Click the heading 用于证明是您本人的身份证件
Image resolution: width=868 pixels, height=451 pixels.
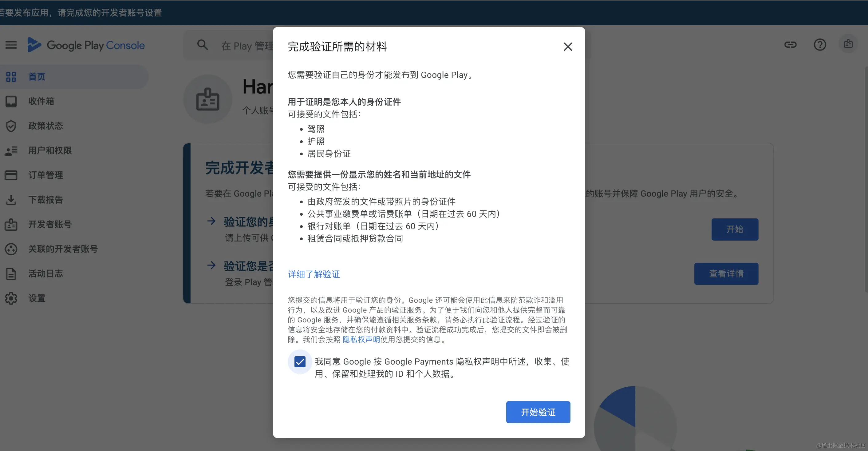point(344,102)
